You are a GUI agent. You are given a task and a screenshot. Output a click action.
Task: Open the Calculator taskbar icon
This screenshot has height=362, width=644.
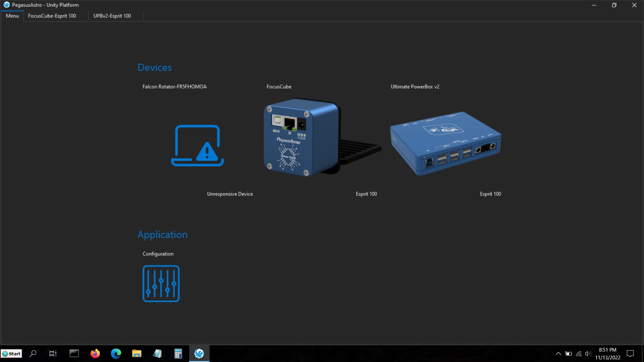178,353
